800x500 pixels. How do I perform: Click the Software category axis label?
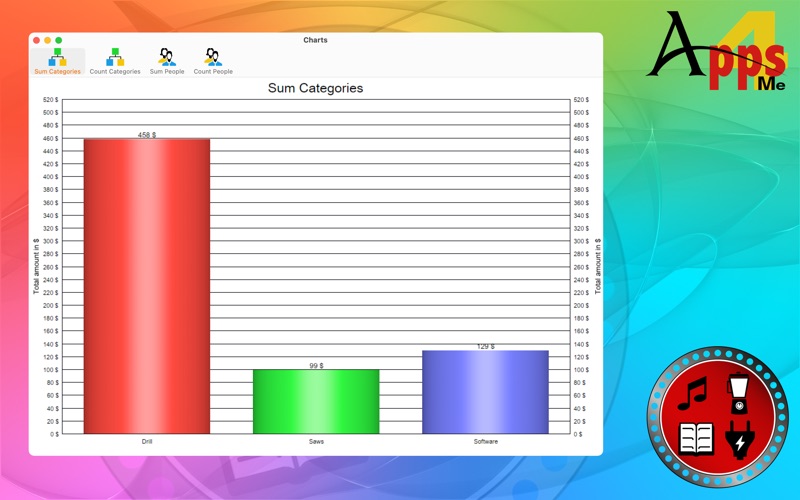click(486, 441)
